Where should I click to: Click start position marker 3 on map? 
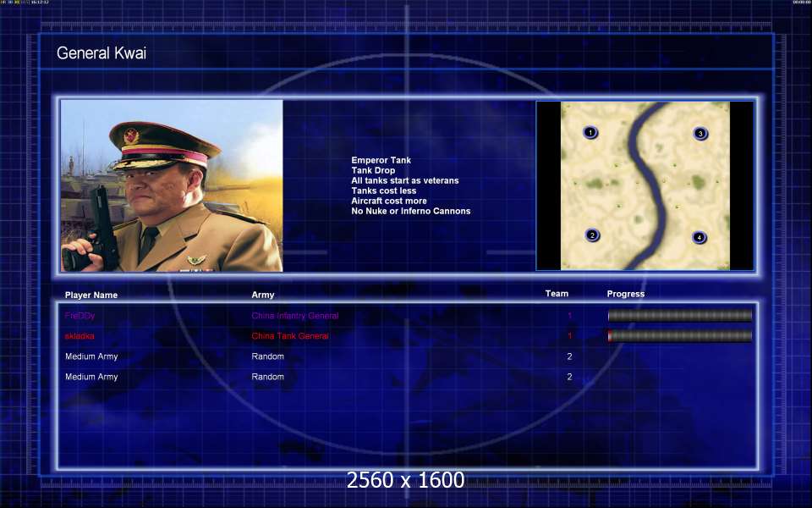tap(700, 134)
